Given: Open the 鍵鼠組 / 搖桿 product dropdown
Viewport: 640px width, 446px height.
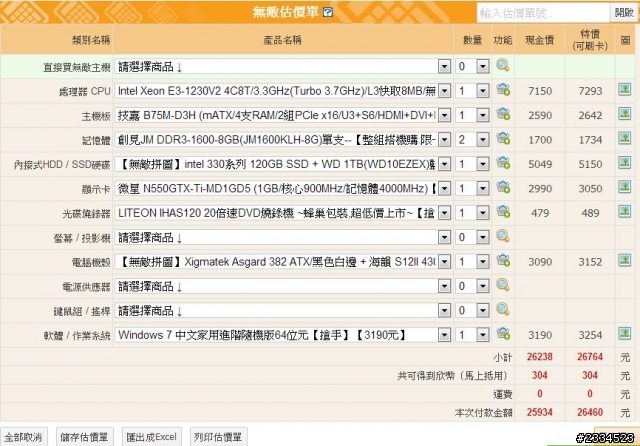Looking at the screenshot, I should click(282, 311).
